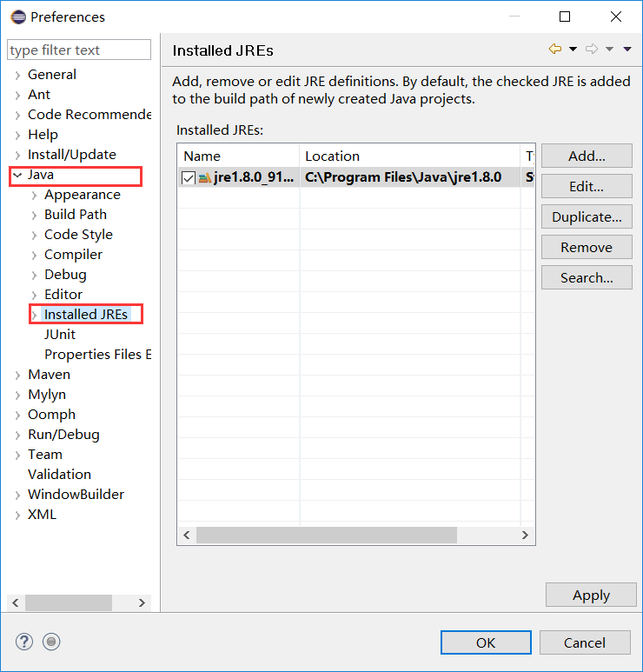Screen dimensions: 643x672
Task: Collapse the Java tree node
Action: click(17, 175)
